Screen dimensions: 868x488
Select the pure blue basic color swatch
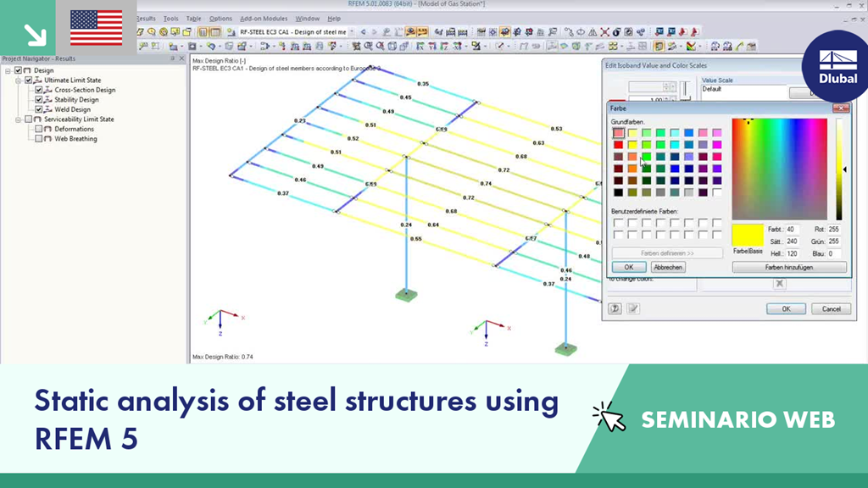[x=675, y=169]
